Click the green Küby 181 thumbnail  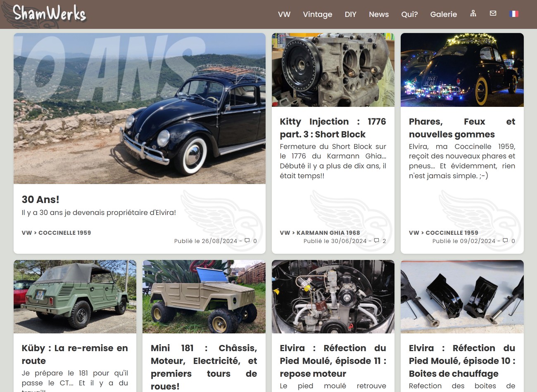point(75,297)
